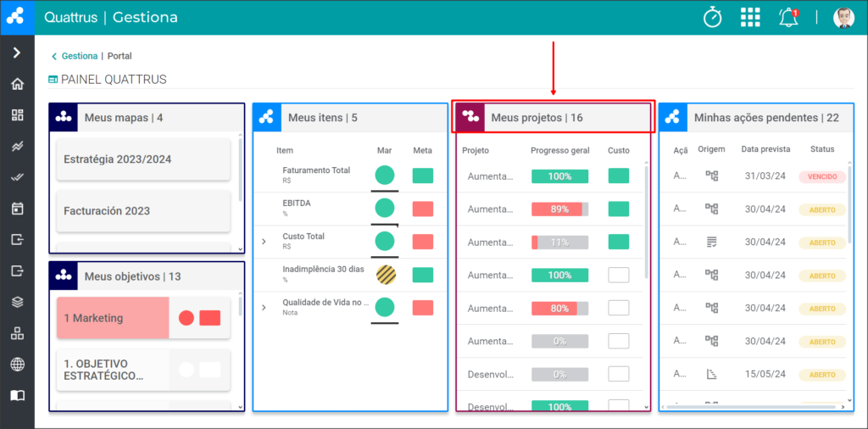The height and width of the screenshot is (429, 868).
Task: Open the book manual icon in sidebar
Action: click(17, 395)
